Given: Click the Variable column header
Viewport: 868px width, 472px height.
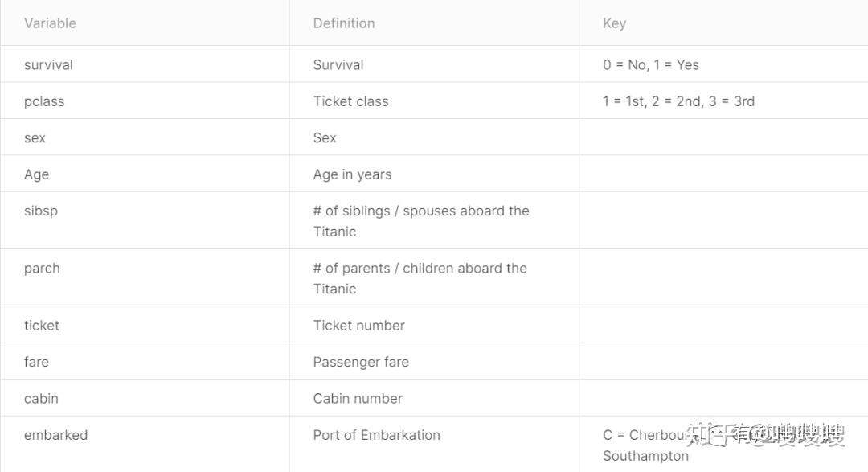Looking at the screenshot, I should click(x=50, y=23).
